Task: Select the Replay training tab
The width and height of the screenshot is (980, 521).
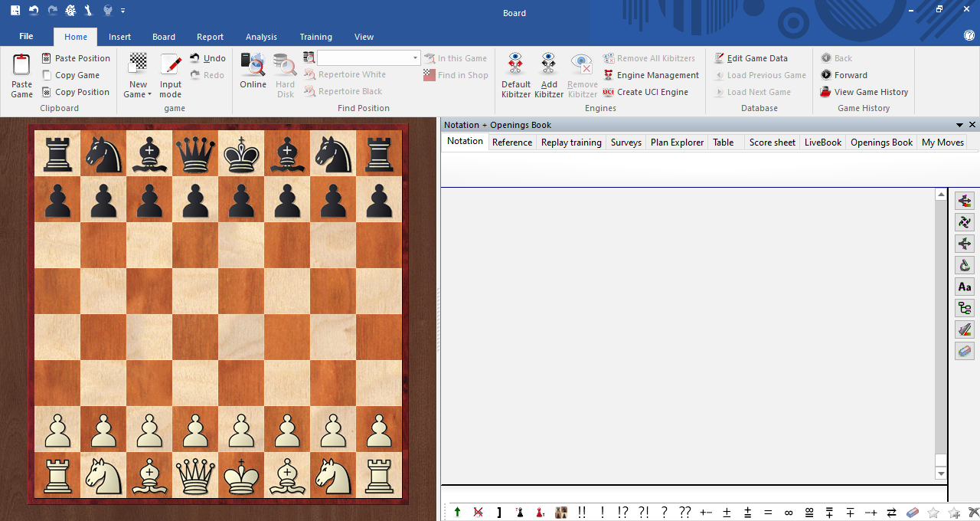Action: pyautogui.click(x=571, y=143)
